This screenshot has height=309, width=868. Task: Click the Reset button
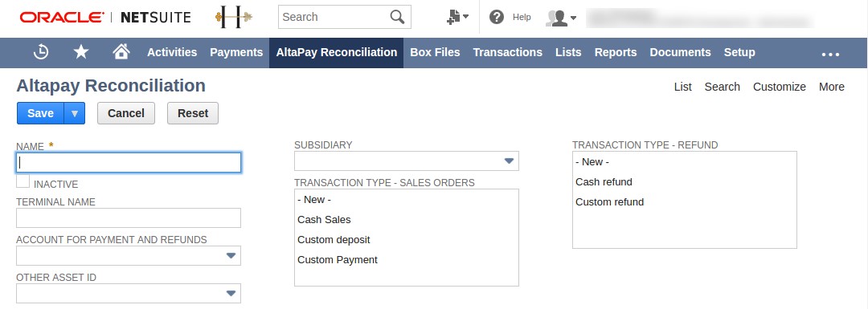[x=193, y=113]
